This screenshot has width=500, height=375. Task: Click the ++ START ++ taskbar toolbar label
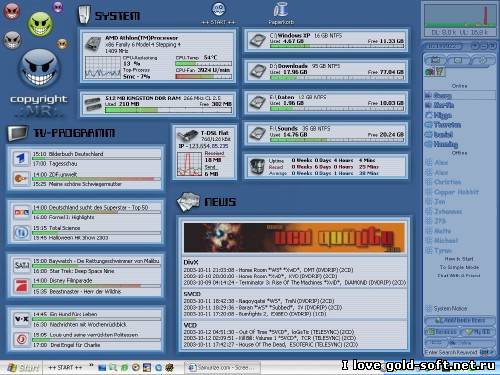65,368
